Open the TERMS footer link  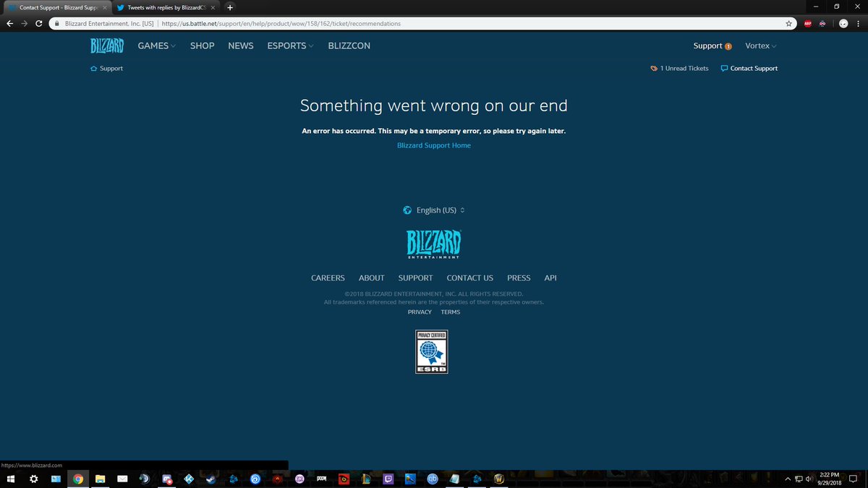tap(451, 312)
